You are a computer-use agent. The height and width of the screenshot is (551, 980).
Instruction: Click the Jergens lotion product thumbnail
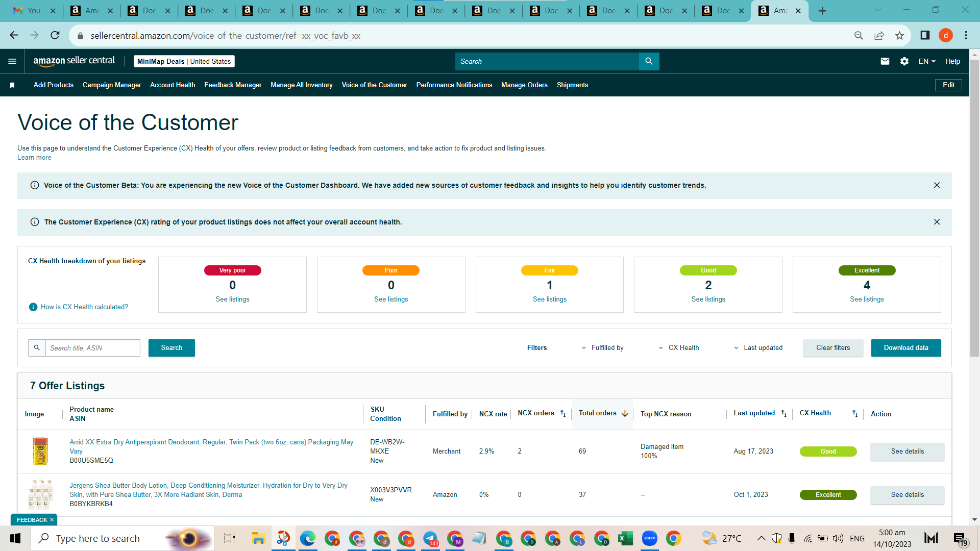[x=40, y=495]
